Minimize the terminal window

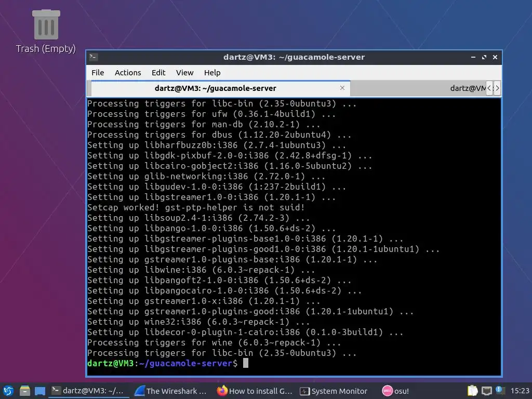tap(473, 57)
